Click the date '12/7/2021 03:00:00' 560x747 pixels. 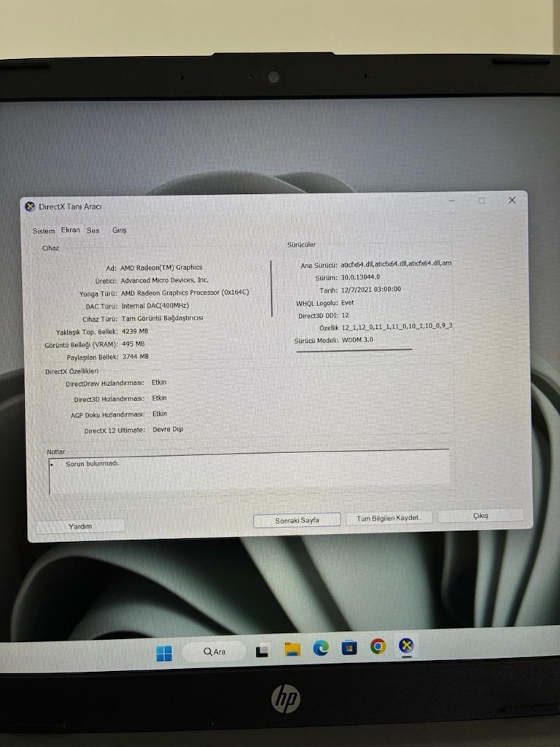[371, 289]
